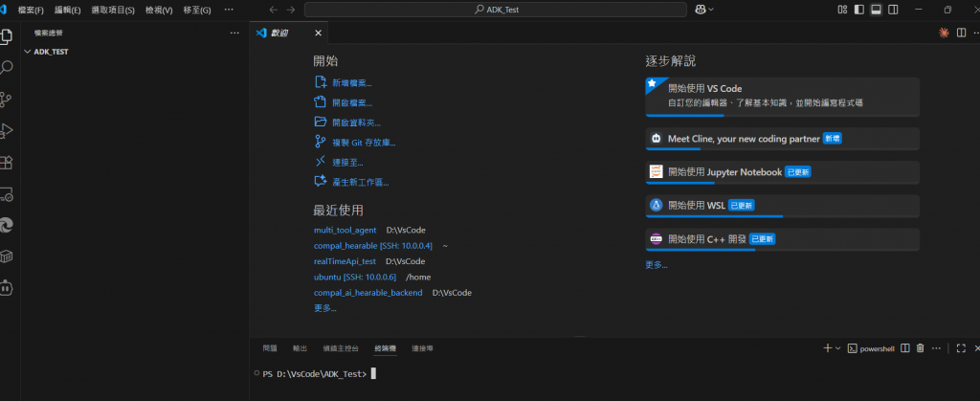Show more recent items under 最近使用
980x401 pixels.
[325, 308]
